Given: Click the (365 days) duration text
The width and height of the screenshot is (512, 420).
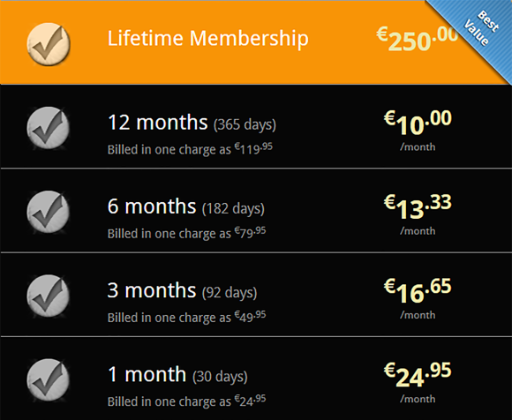Looking at the screenshot, I should pyautogui.click(x=245, y=124).
